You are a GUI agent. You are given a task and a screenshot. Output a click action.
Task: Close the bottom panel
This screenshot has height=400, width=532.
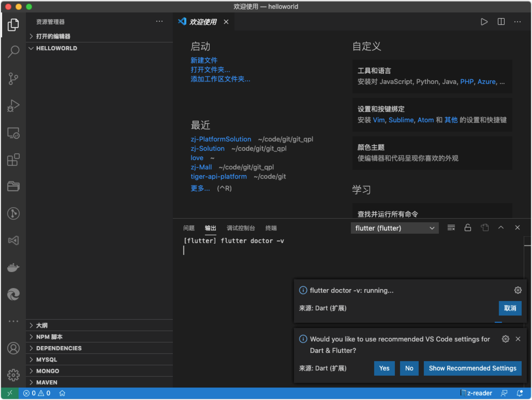coord(518,227)
